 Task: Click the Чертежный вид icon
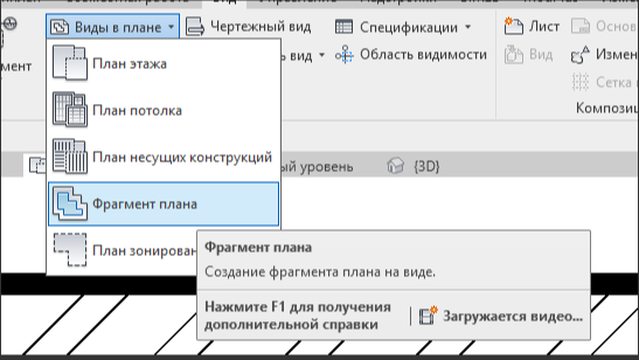[195, 27]
